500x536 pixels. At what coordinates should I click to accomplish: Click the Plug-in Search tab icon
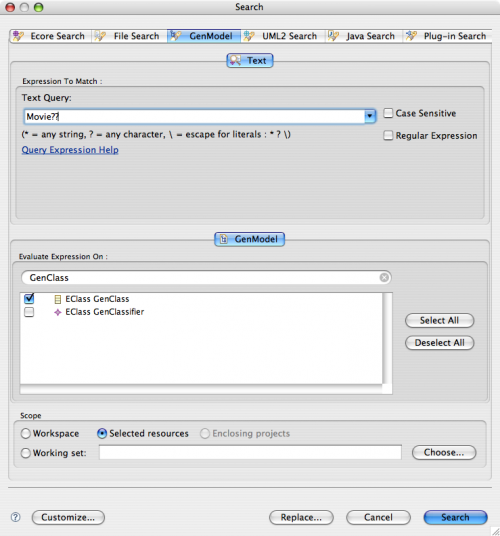(411, 36)
